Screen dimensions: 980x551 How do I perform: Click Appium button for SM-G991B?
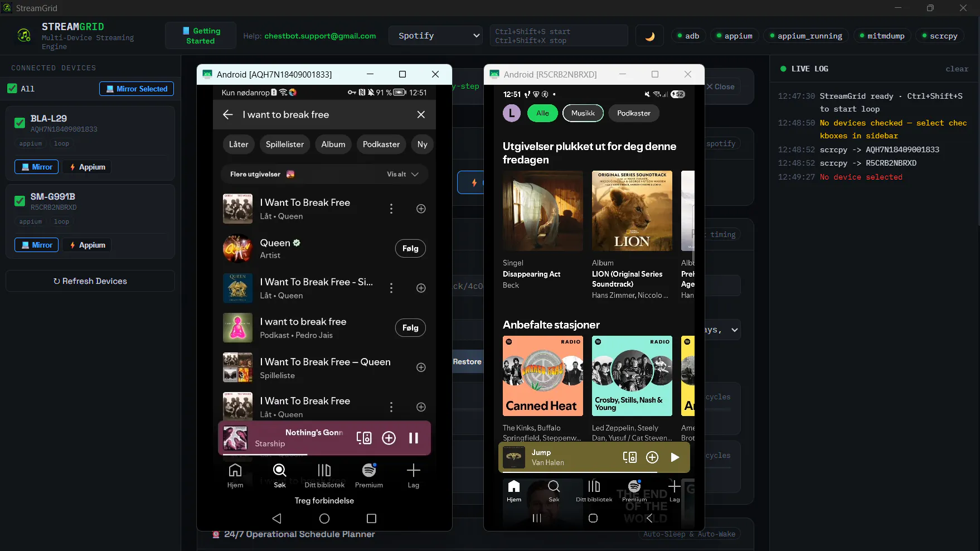[x=87, y=245]
